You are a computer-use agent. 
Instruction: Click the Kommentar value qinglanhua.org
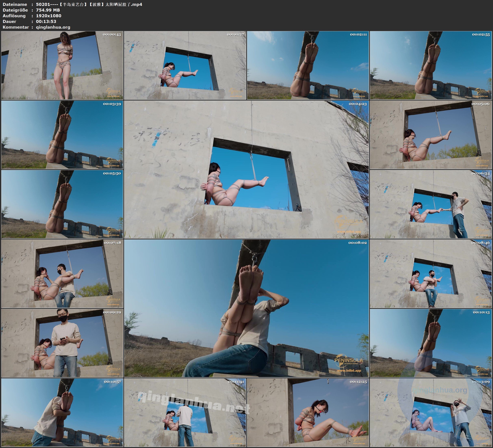pos(53,27)
